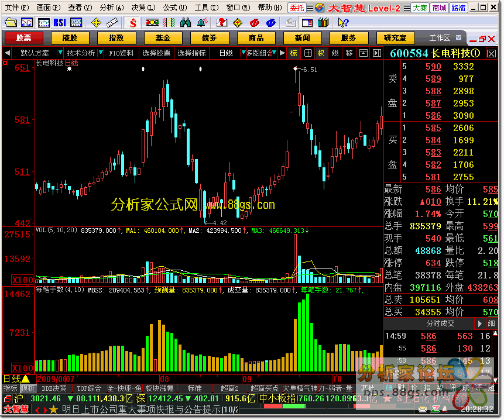Select the 超赢买点 template tab
Image resolution: width=504 pixels, height=420 pixels.
[265, 388]
